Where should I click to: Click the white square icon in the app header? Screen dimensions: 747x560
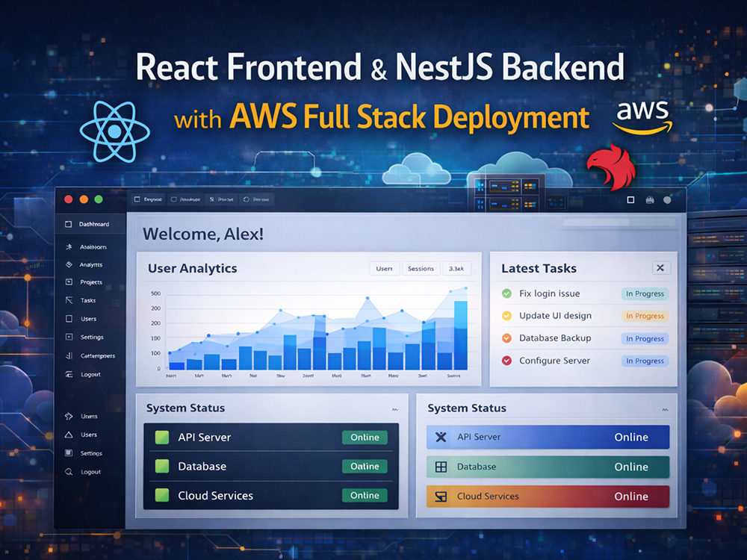point(630,200)
